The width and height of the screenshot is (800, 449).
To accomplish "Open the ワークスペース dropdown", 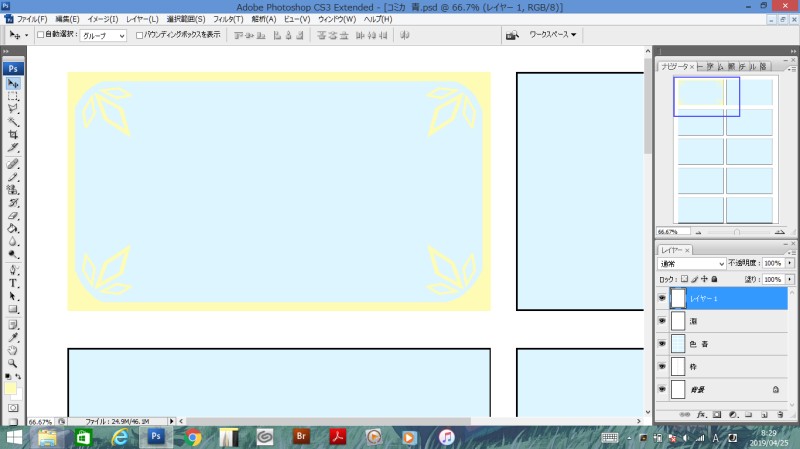I will point(553,34).
